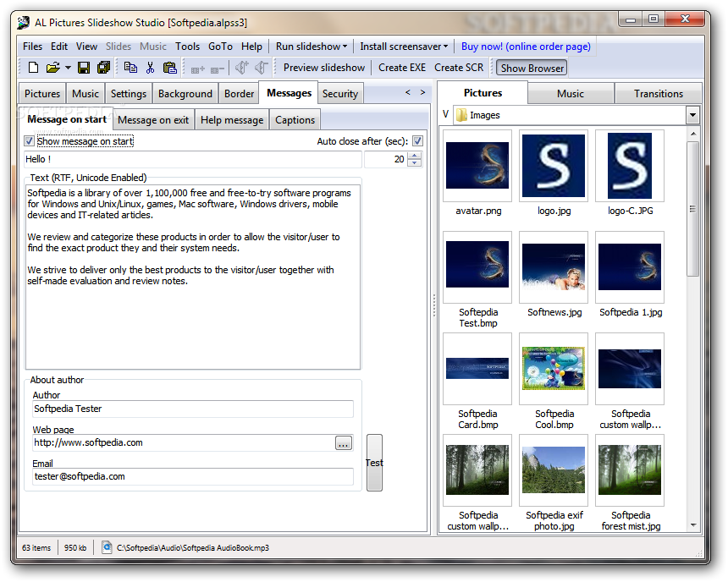728x582 pixels.
Task: Switch to the left-panel Pictures tab
Action: coord(42,94)
